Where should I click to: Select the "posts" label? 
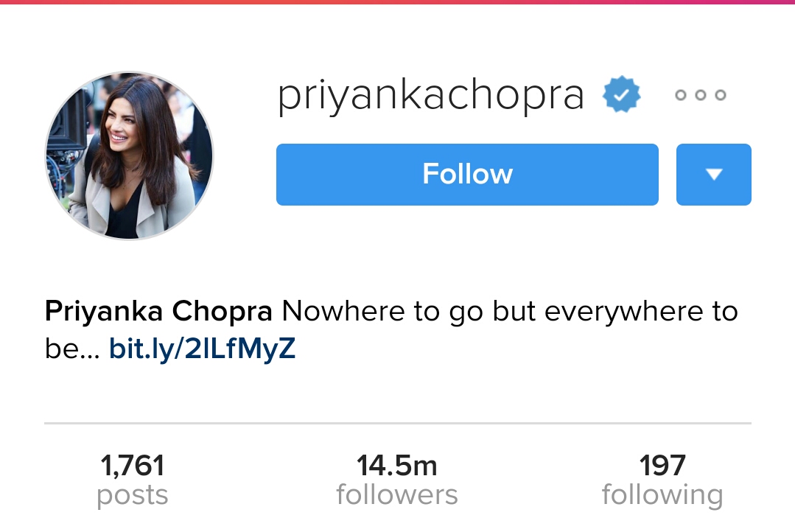pyautogui.click(x=133, y=495)
